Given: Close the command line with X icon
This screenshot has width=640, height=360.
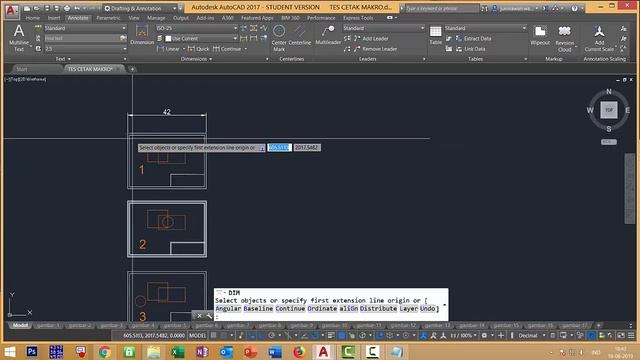Looking at the screenshot, I should 199,316.
